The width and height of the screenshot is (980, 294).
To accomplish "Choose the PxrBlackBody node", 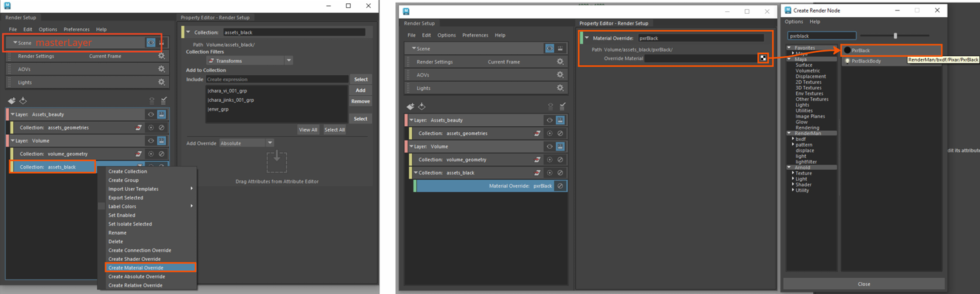I will pyautogui.click(x=866, y=61).
